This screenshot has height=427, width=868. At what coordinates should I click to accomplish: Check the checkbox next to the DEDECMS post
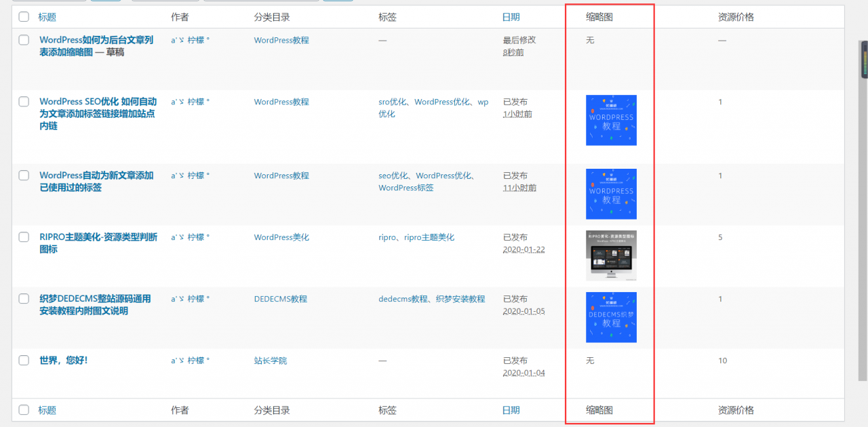coord(24,298)
